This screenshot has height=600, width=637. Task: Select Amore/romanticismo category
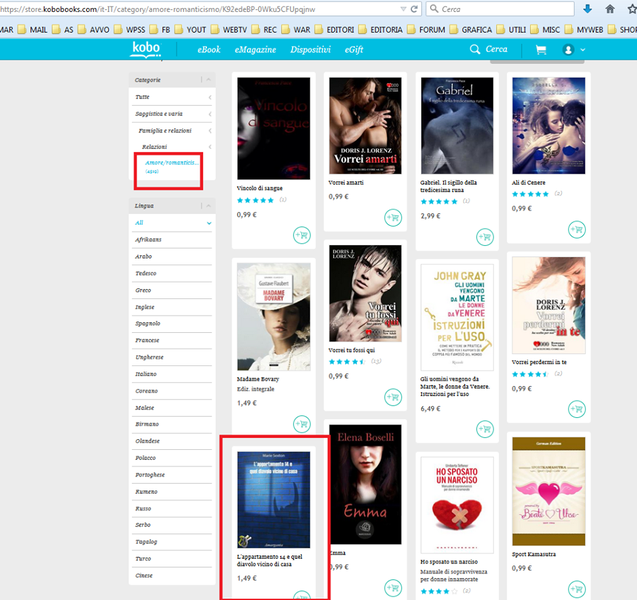pos(171,162)
